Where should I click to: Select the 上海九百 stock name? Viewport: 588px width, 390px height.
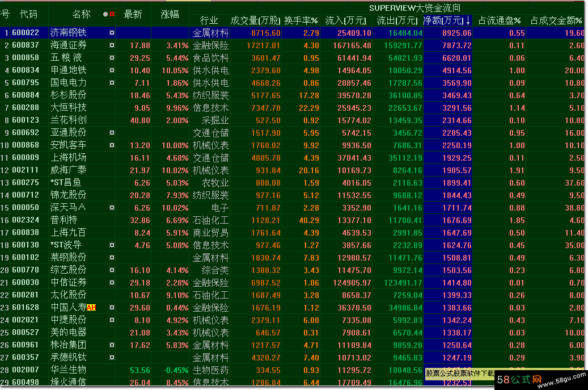(68, 232)
